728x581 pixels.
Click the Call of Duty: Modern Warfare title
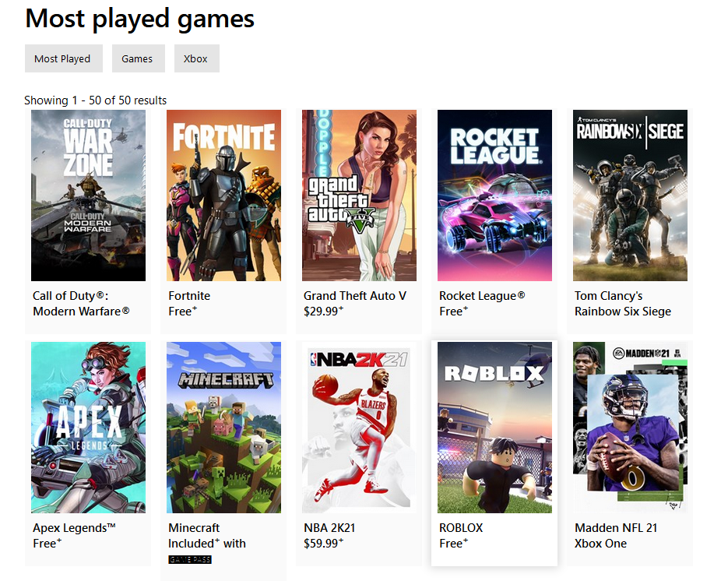pyautogui.click(x=81, y=304)
